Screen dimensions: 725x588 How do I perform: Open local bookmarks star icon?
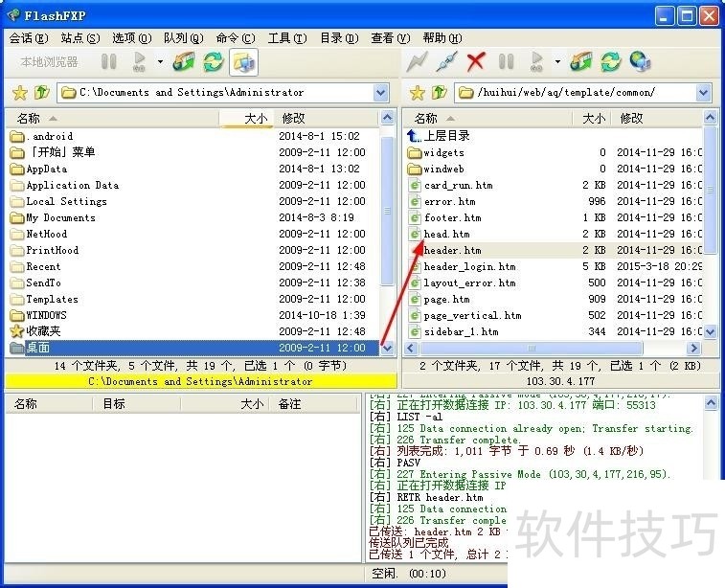pyautogui.click(x=20, y=93)
